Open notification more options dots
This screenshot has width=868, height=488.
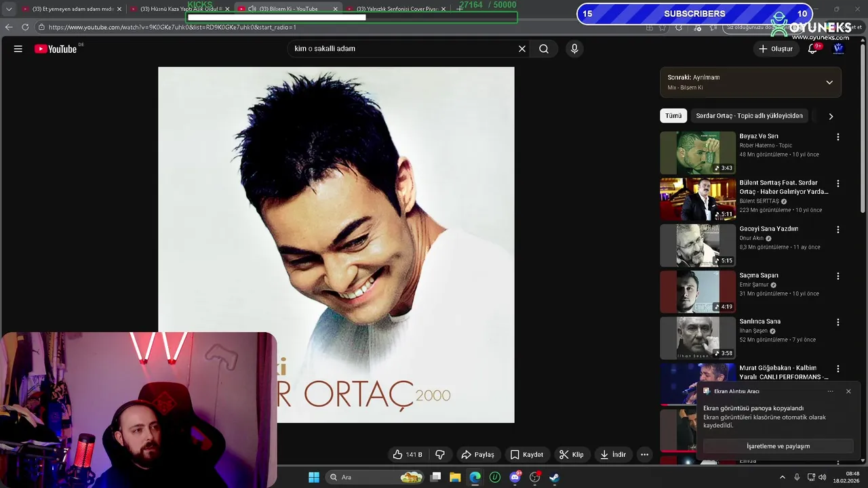(830, 391)
